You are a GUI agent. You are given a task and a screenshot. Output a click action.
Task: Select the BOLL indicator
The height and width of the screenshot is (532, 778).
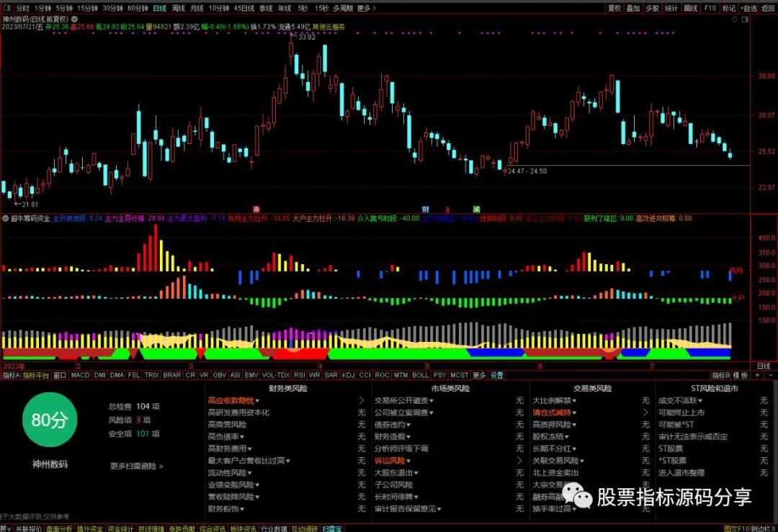click(x=420, y=375)
